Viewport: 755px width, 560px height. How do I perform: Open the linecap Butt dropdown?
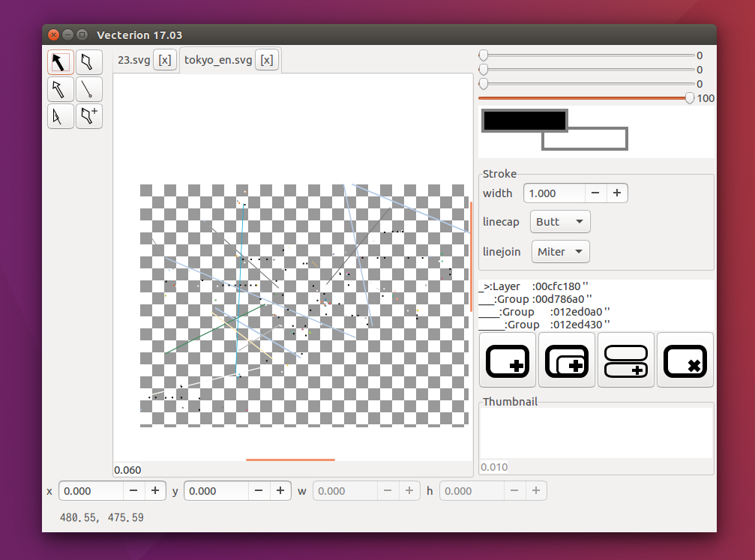pos(560,222)
